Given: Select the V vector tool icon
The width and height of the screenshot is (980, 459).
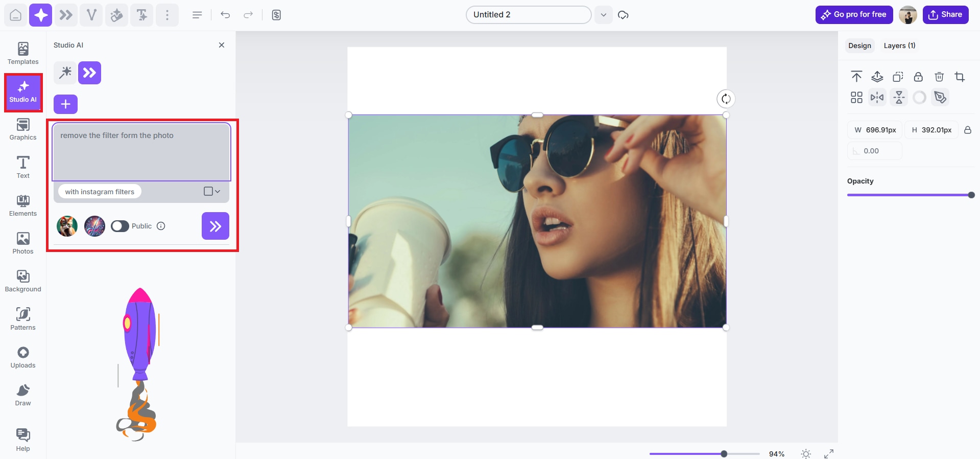Looking at the screenshot, I should [x=91, y=15].
